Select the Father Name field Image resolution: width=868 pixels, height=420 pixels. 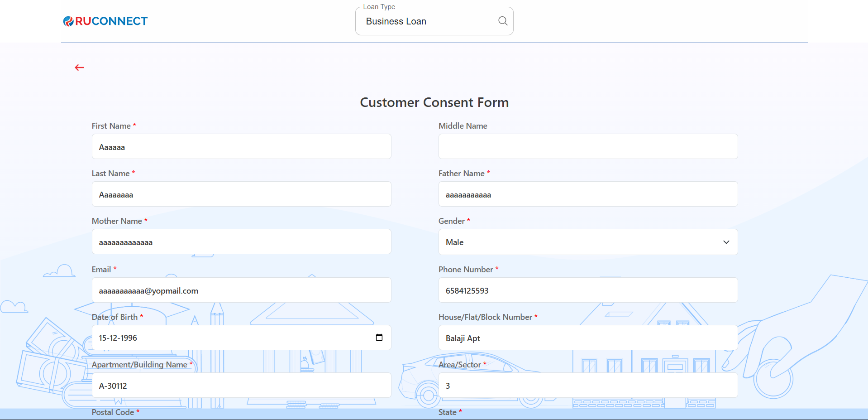pyautogui.click(x=587, y=194)
